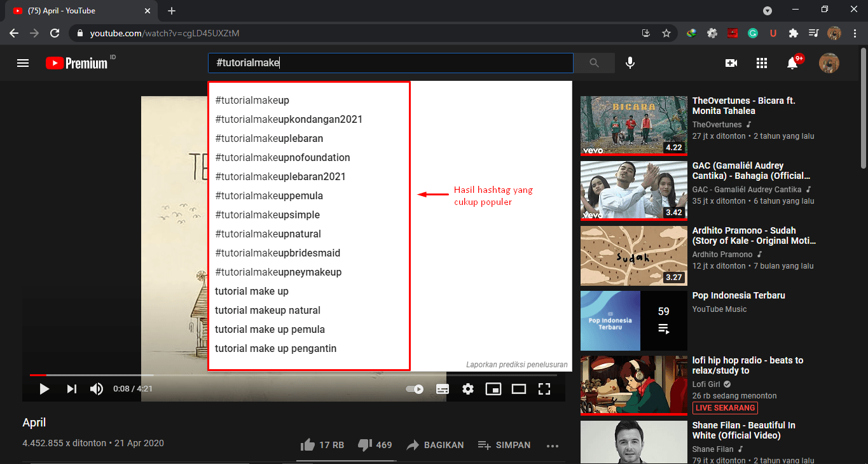Image resolution: width=868 pixels, height=464 pixels.
Task: Like the video with 17 RB likes
Action: point(322,445)
